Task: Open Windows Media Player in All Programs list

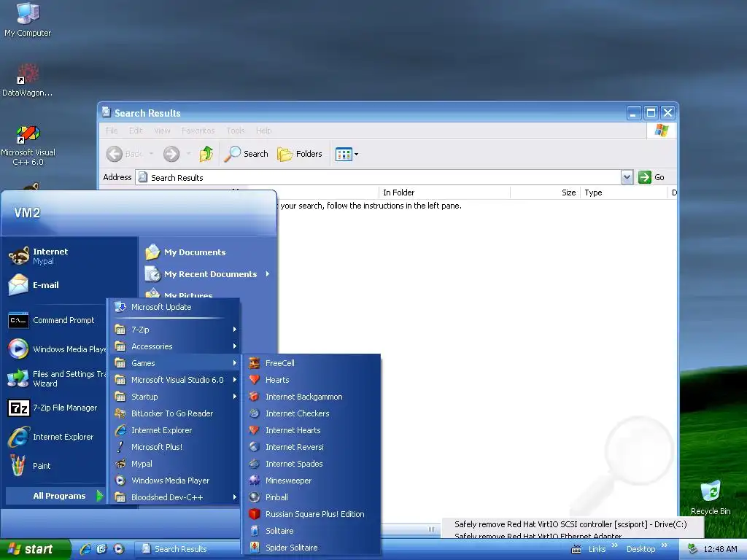Action: tap(174, 481)
